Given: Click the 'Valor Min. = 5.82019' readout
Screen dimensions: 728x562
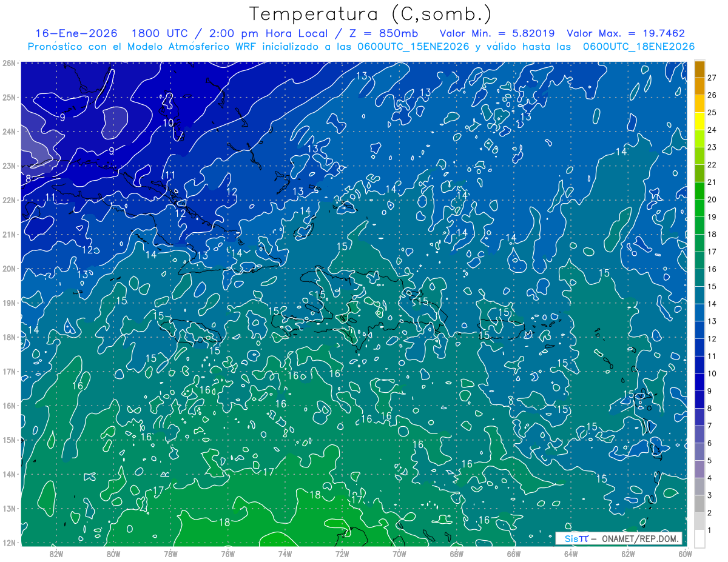Looking at the screenshot, I should click(497, 33).
